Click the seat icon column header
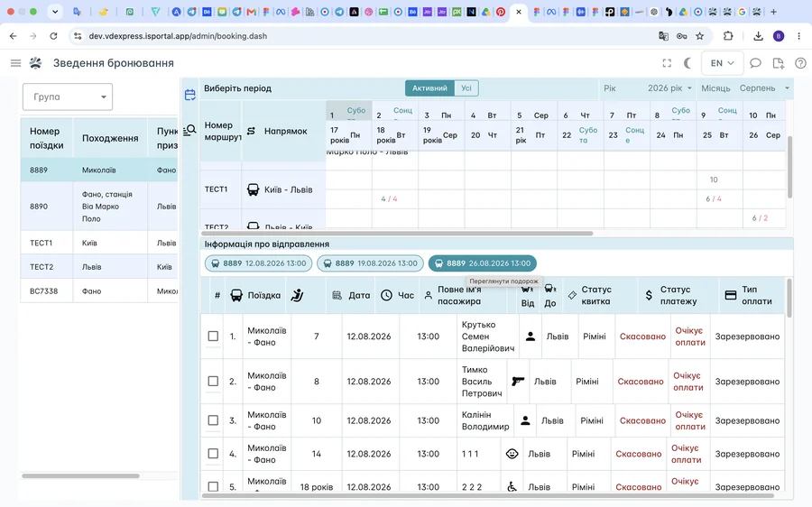The height and width of the screenshot is (507, 812). (297, 295)
